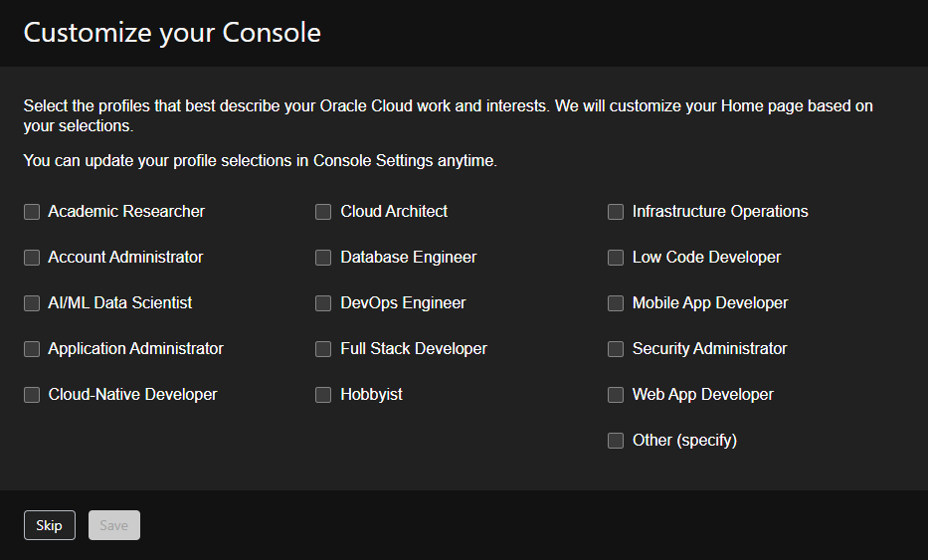The image size is (928, 560).
Task: Select the Hobbyist checkbox
Action: click(x=323, y=395)
